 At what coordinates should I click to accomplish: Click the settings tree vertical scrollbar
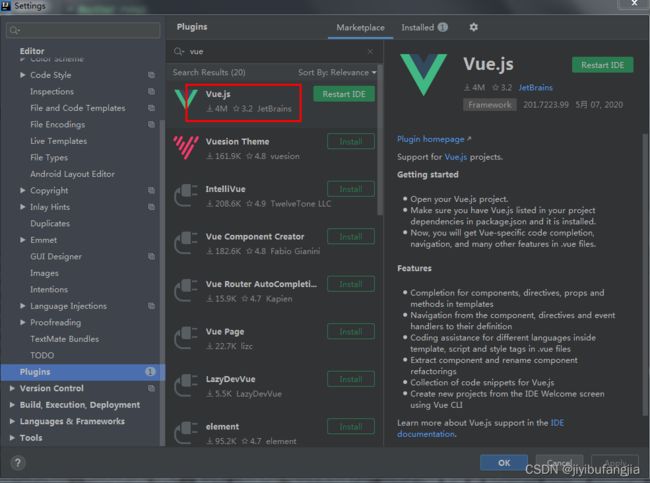pos(162,282)
